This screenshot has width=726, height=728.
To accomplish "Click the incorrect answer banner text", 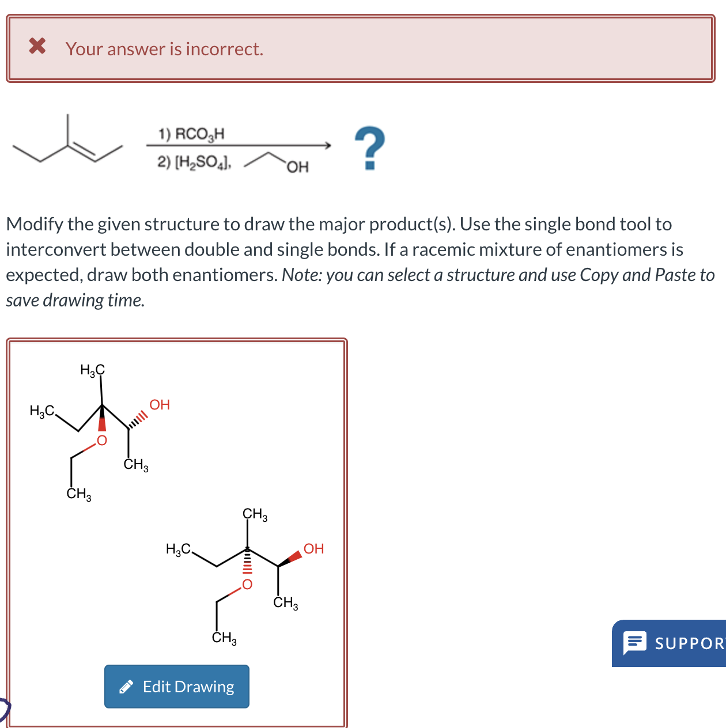I will (x=164, y=49).
